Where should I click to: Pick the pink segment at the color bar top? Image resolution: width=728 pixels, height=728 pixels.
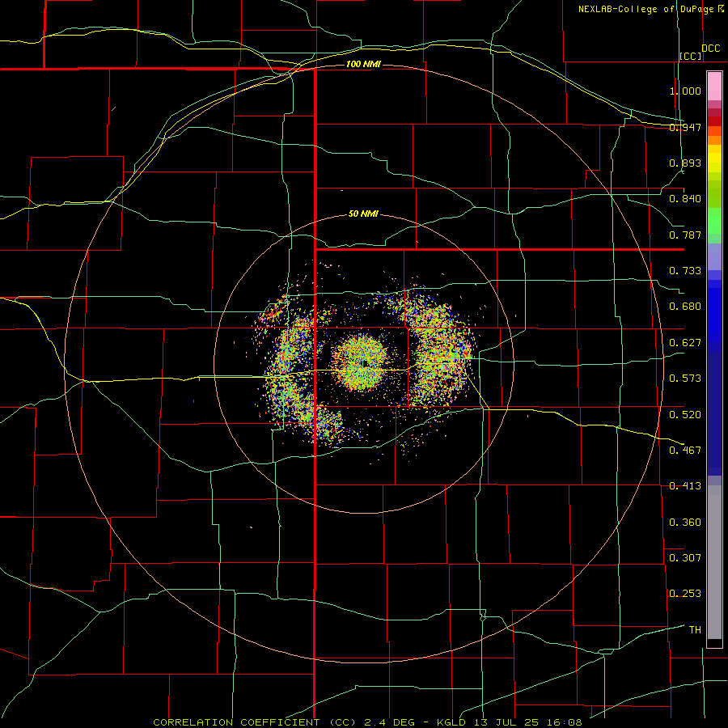coord(714,87)
